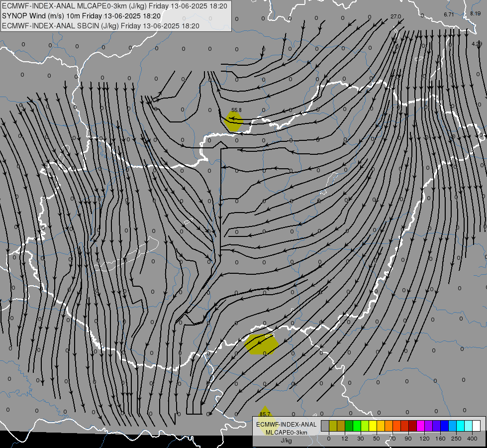Click the cyan swatch near 250 in the legend

coord(461,426)
